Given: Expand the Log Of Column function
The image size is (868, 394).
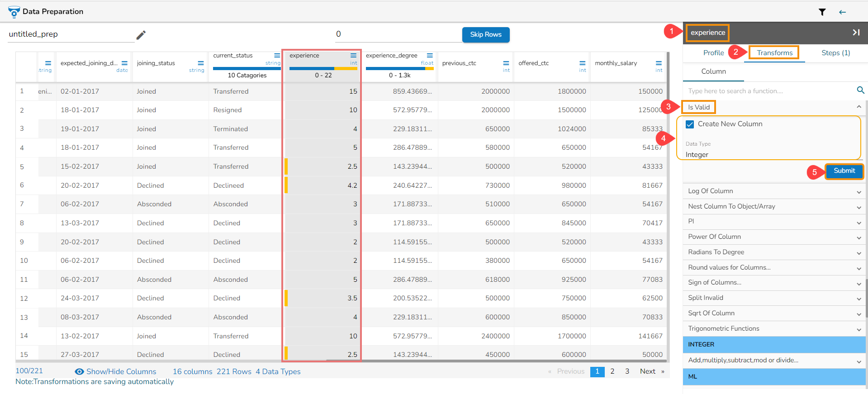Looking at the screenshot, I should point(858,192).
